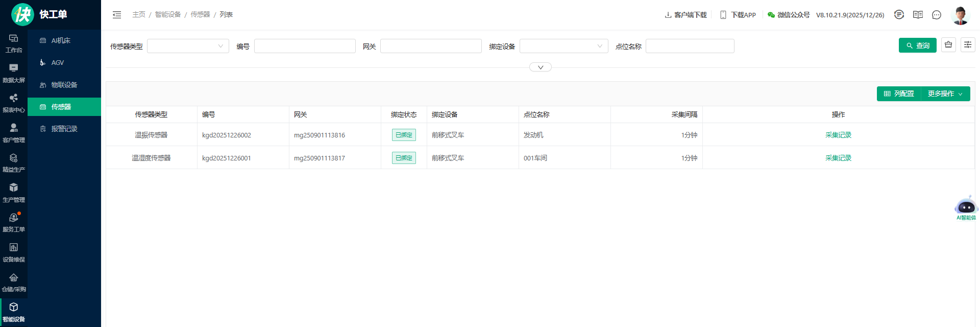The height and width of the screenshot is (327, 980).
Task: Click the user avatar in top right
Action: coord(960,15)
